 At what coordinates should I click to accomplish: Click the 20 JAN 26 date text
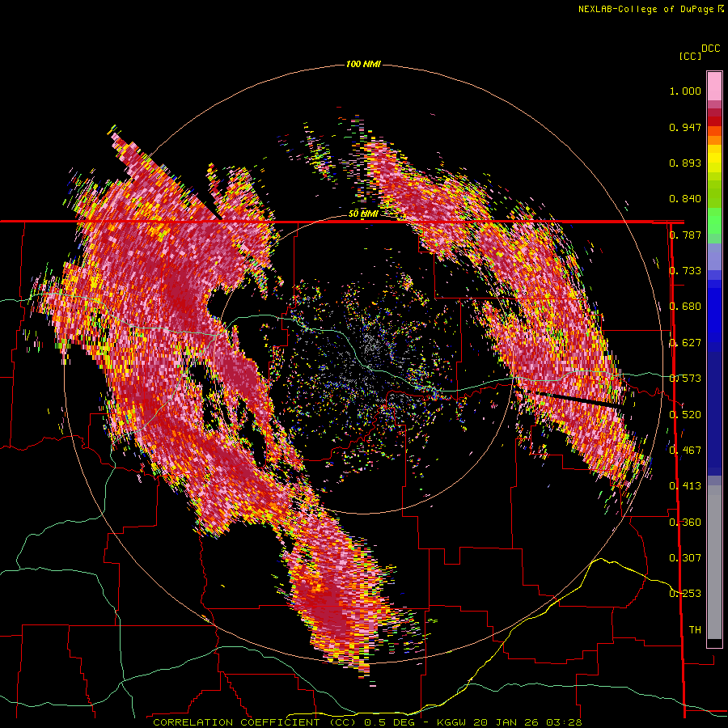coord(506,722)
